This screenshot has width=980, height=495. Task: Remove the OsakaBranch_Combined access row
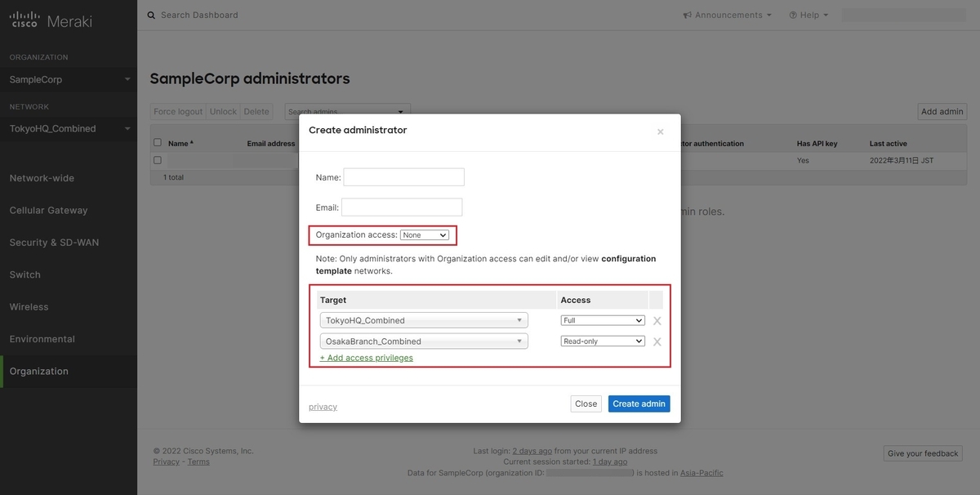(657, 341)
